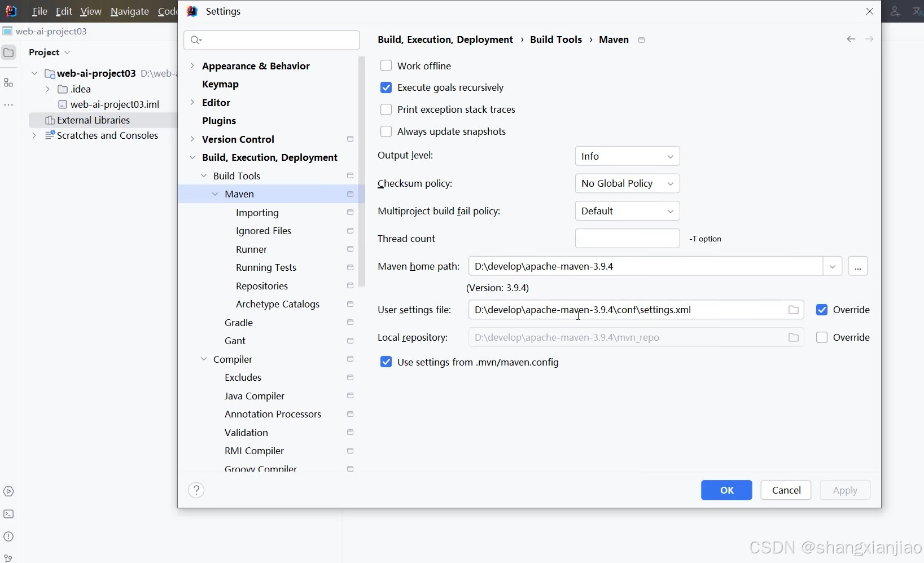Open Multiproject build fail policy dropdown
Screen dimensions: 924x563
(x=627, y=211)
